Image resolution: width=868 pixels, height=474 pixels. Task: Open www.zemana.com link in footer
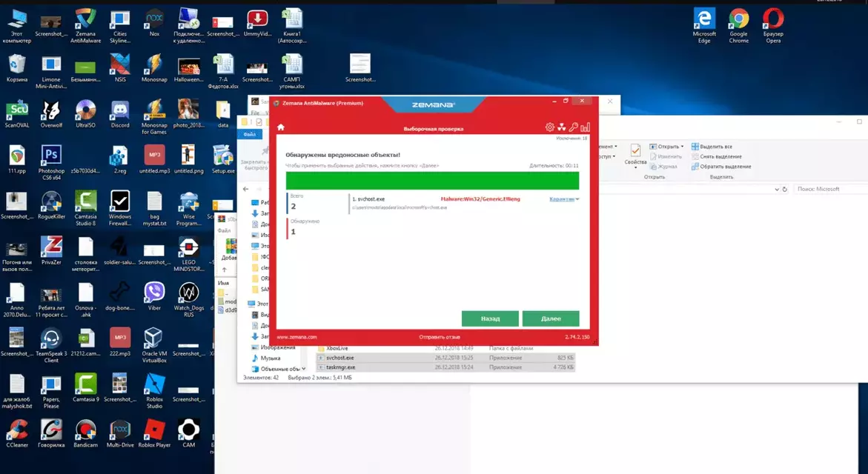(x=296, y=337)
